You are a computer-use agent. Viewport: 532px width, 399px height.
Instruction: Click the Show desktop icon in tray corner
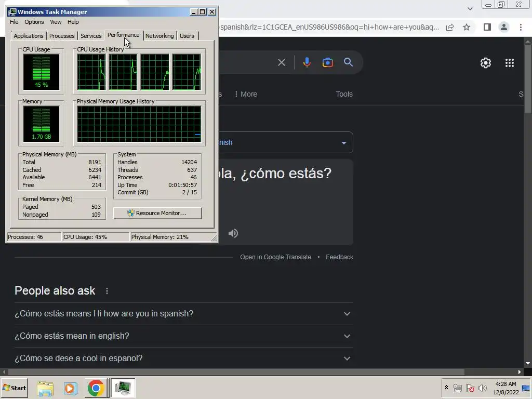pyautogui.click(x=526, y=388)
